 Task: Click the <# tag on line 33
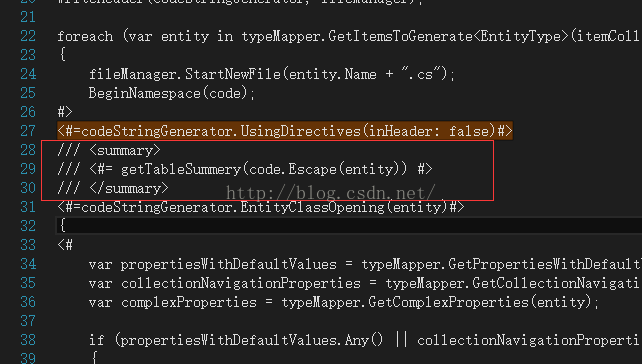pos(65,245)
